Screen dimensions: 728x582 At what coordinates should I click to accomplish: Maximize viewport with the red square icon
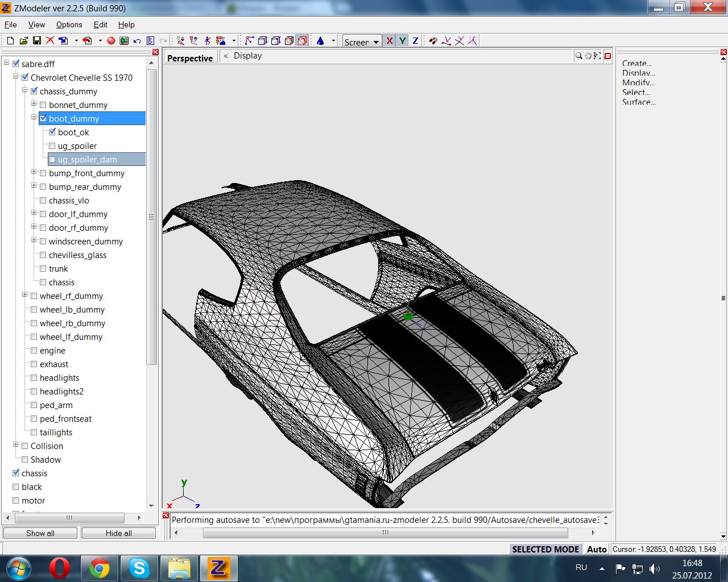(607, 56)
